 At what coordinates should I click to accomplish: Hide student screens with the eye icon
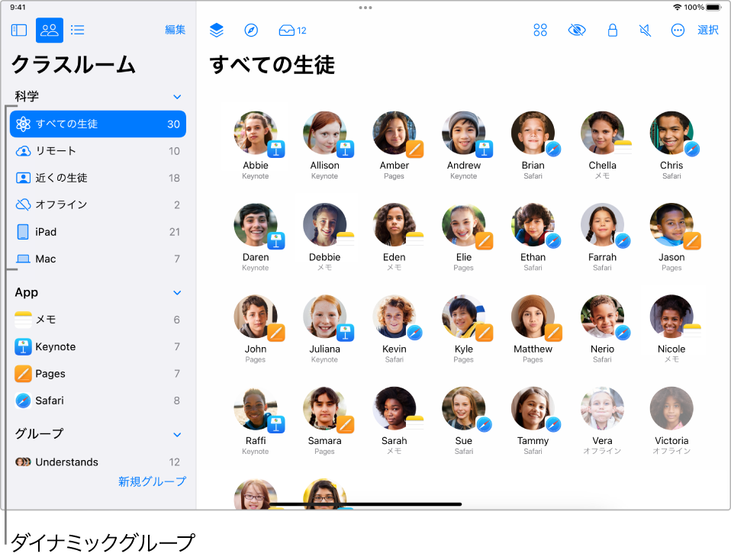pos(577,30)
